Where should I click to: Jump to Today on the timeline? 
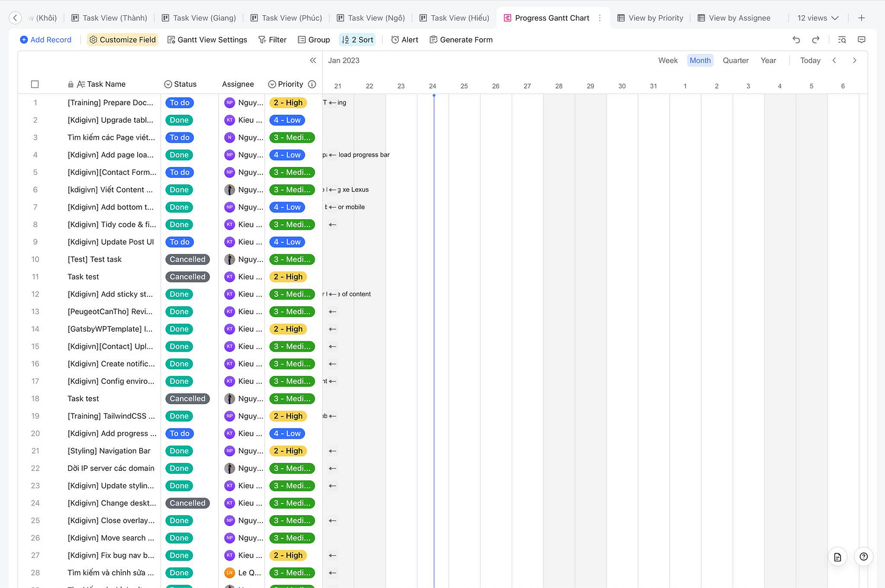[x=810, y=60]
